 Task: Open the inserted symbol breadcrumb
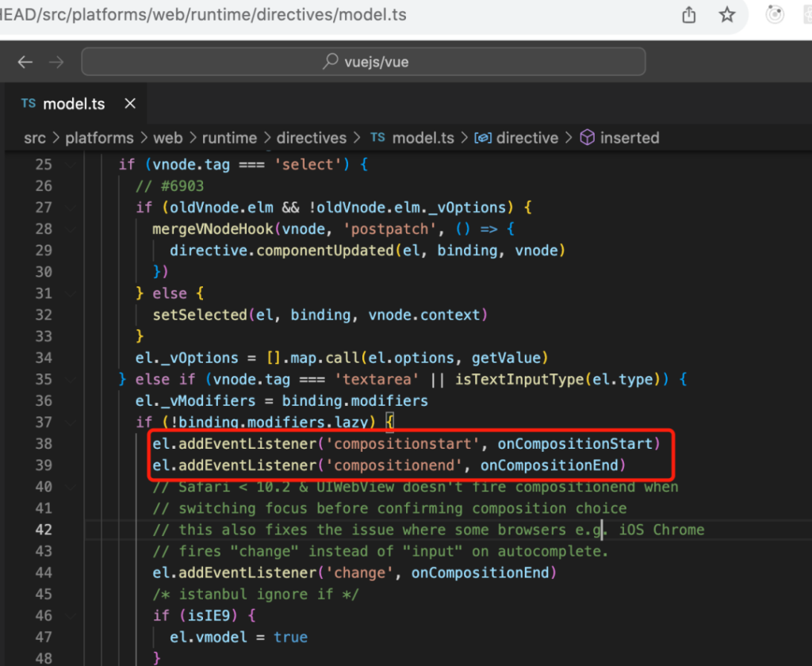630,138
